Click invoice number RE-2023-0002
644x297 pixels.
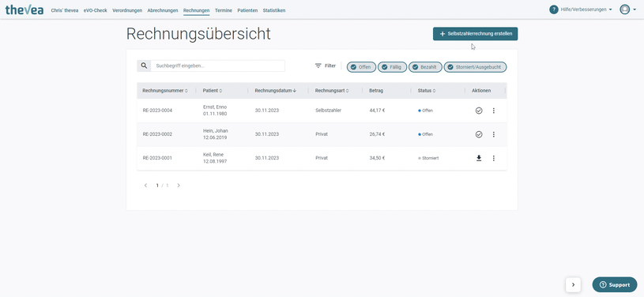(157, 134)
